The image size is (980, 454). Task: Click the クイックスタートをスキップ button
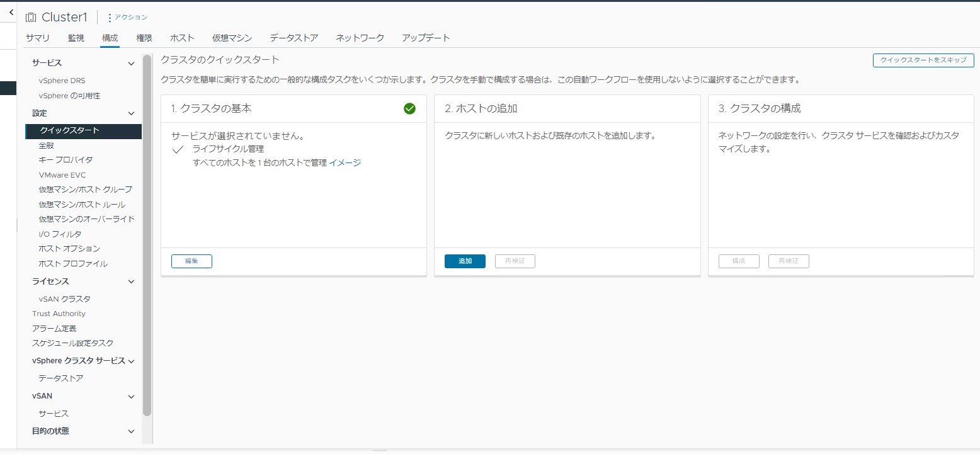click(x=923, y=60)
